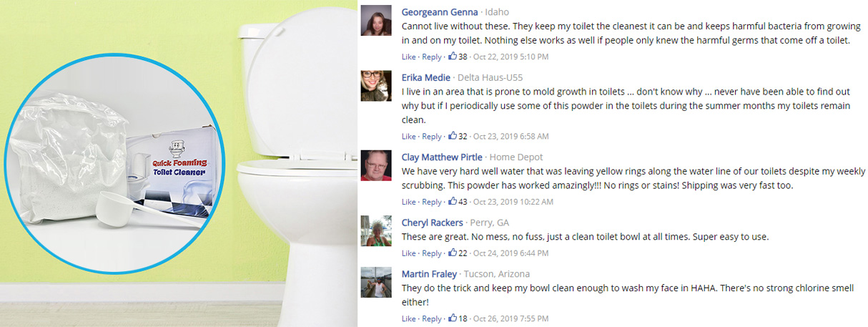Open Cheryl Rackers' profile name link

click(433, 223)
